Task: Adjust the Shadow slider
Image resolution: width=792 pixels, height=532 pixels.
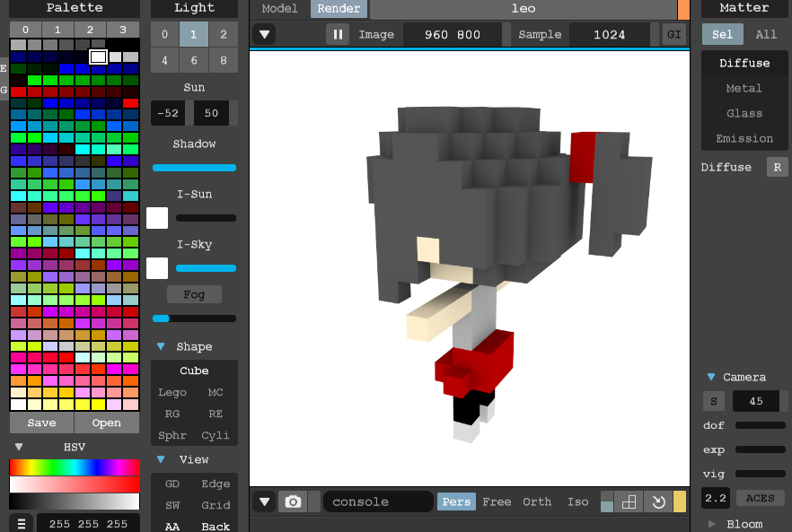Action: (195, 168)
